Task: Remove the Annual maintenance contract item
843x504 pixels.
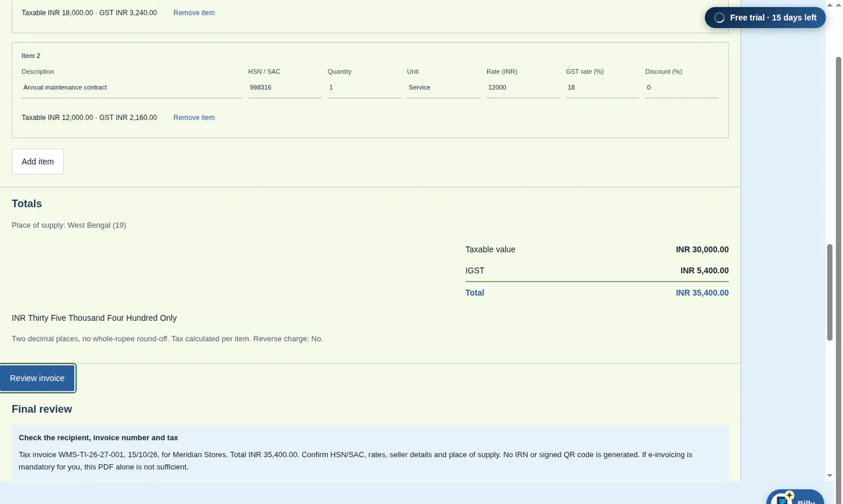Action: tap(194, 117)
